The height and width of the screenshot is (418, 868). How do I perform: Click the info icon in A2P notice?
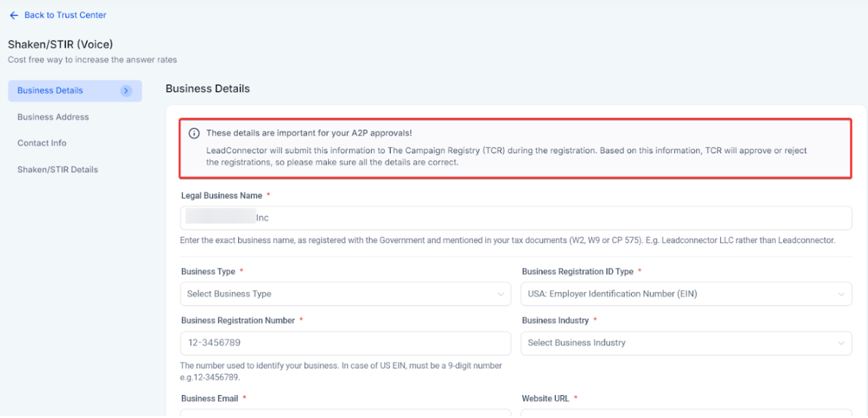click(x=194, y=133)
